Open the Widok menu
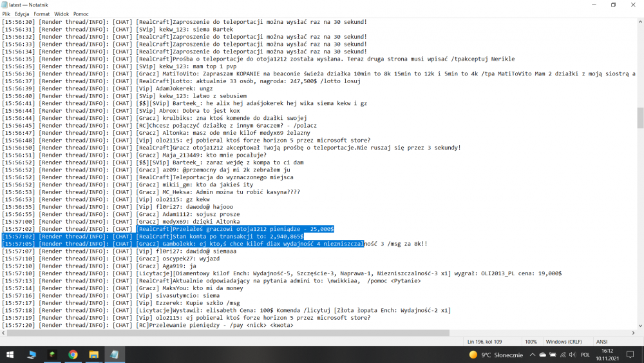The height and width of the screenshot is (363, 644). (61, 14)
